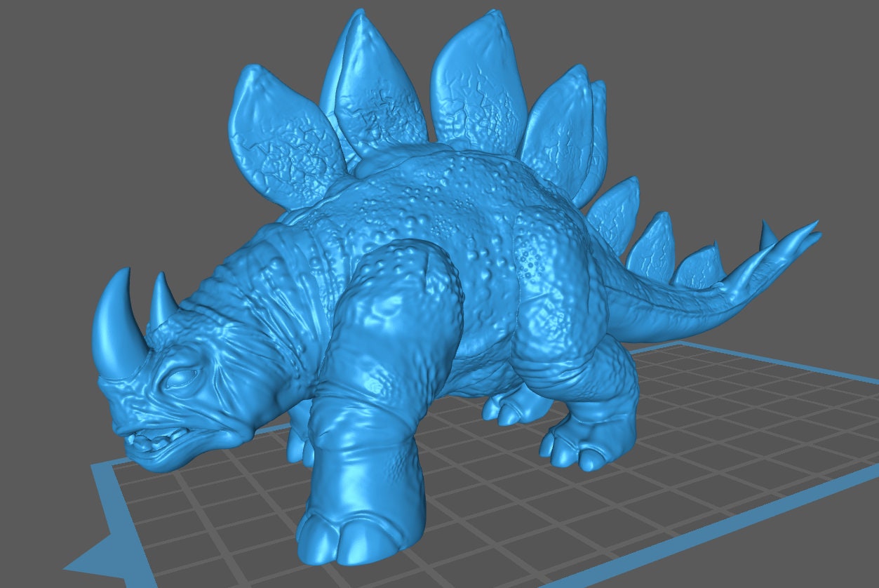Click the leftmost back plate above the neck
The height and width of the screenshot is (588, 879).
(281, 133)
